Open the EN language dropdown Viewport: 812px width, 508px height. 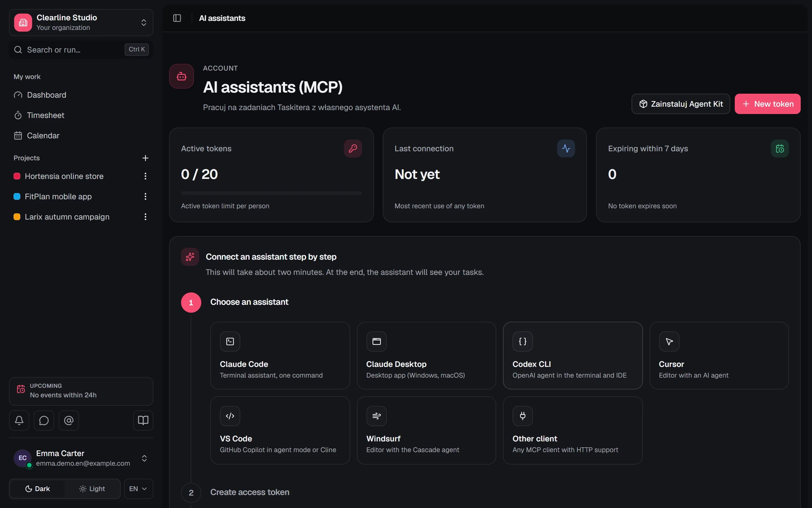pos(139,489)
